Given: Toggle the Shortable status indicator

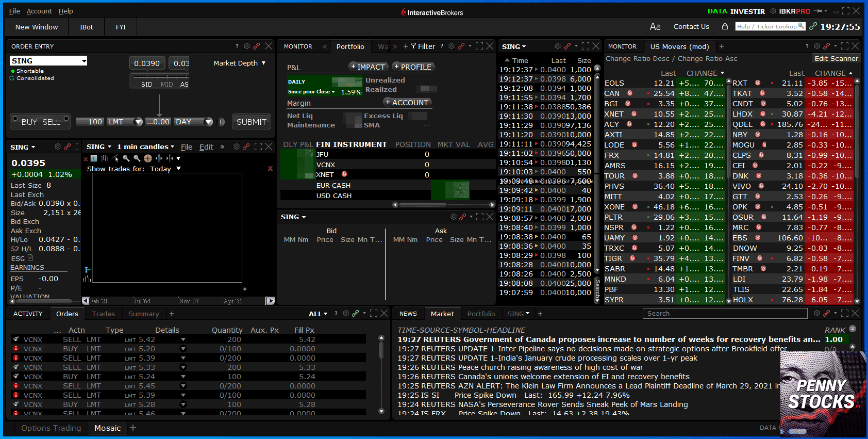Looking at the screenshot, I should pyautogui.click(x=12, y=71).
